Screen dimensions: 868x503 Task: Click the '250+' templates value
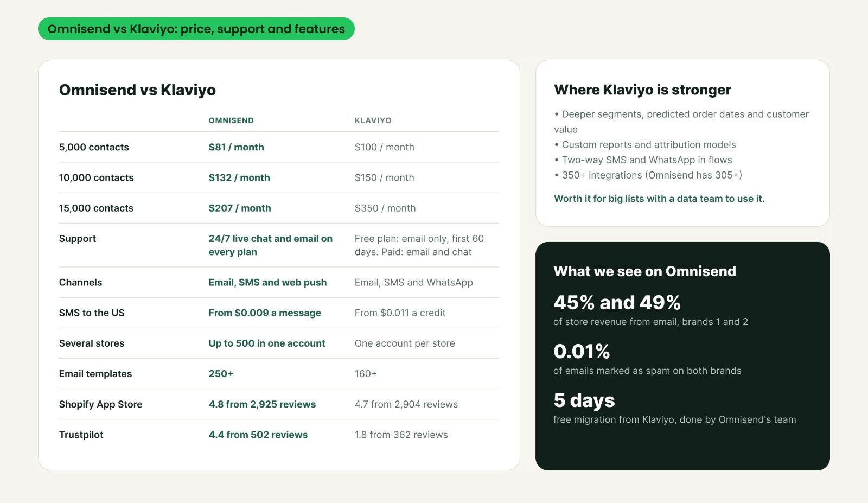[x=221, y=374]
